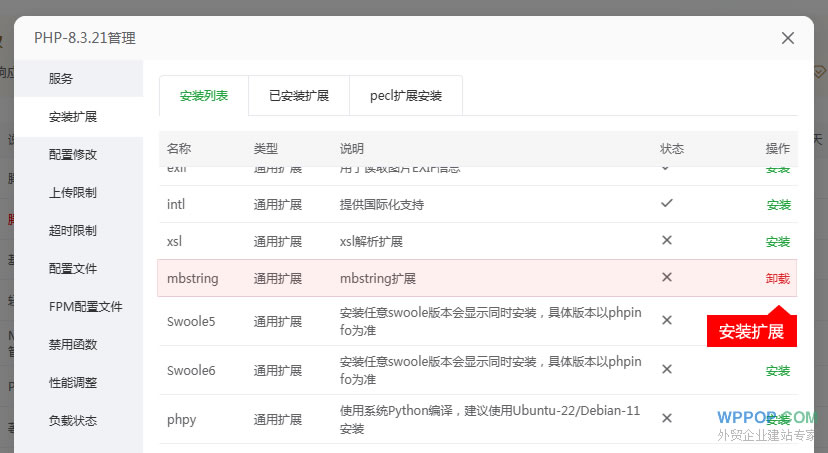Viewport: 828px width, 453px height.
Task: Click the xsl解析扩展 description
Action: click(x=371, y=242)
